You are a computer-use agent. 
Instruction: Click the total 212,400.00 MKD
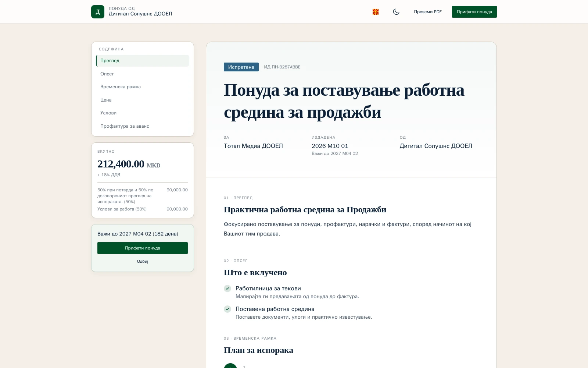tap(129, 164)
